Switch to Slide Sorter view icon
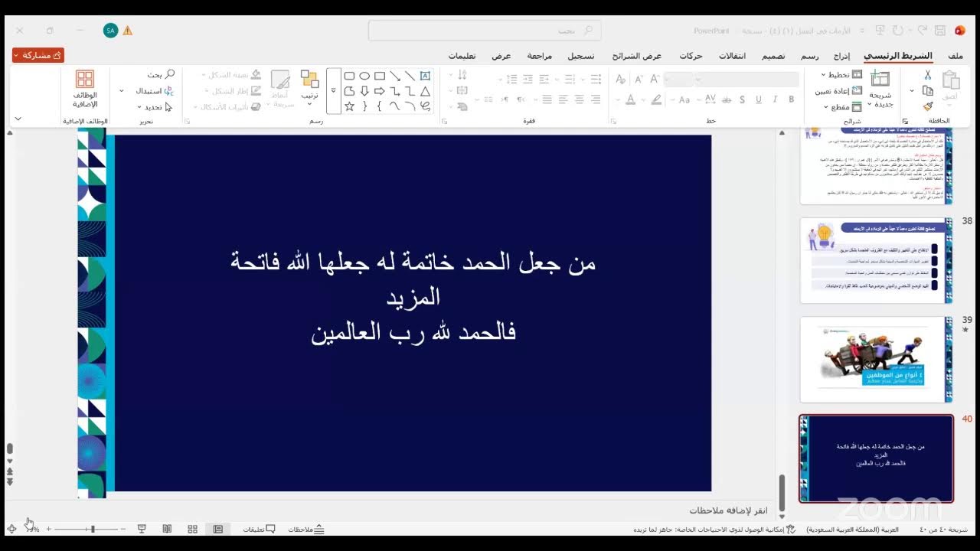 192,529
